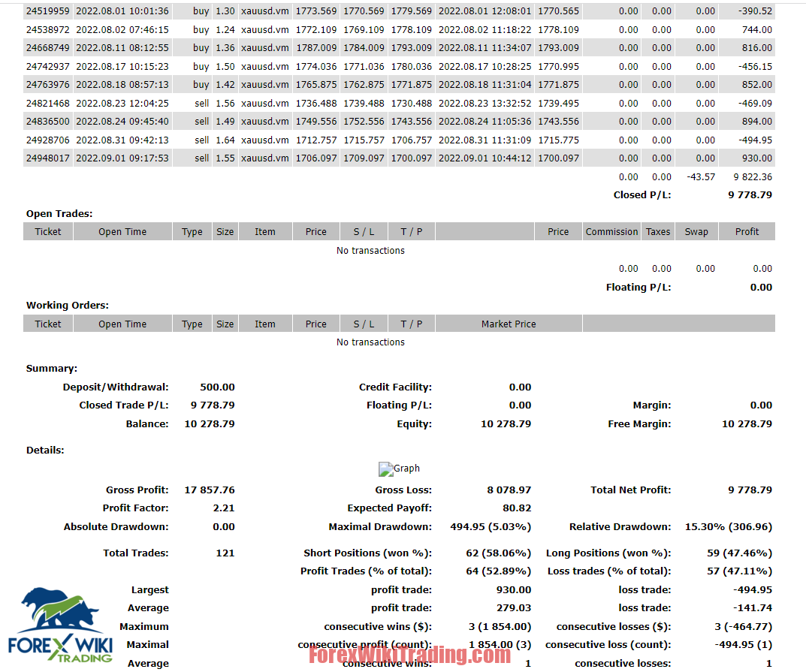Click Loss trades value 57 (47.11%)

click(740, 571)
